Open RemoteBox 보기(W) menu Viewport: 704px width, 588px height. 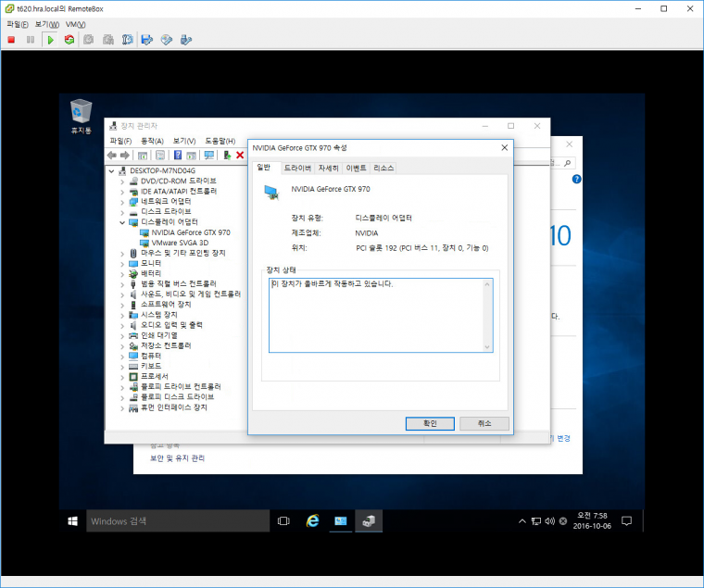pos(46,24)
